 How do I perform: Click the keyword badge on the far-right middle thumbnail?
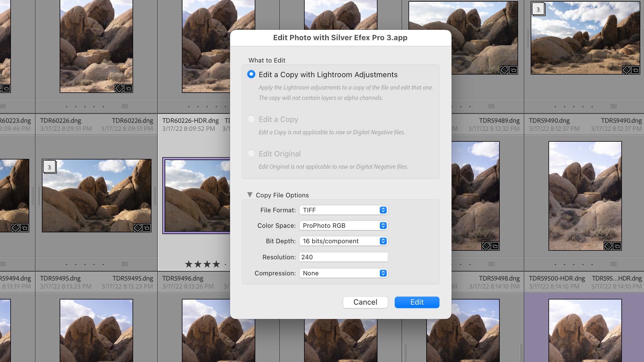click(608, 246)
